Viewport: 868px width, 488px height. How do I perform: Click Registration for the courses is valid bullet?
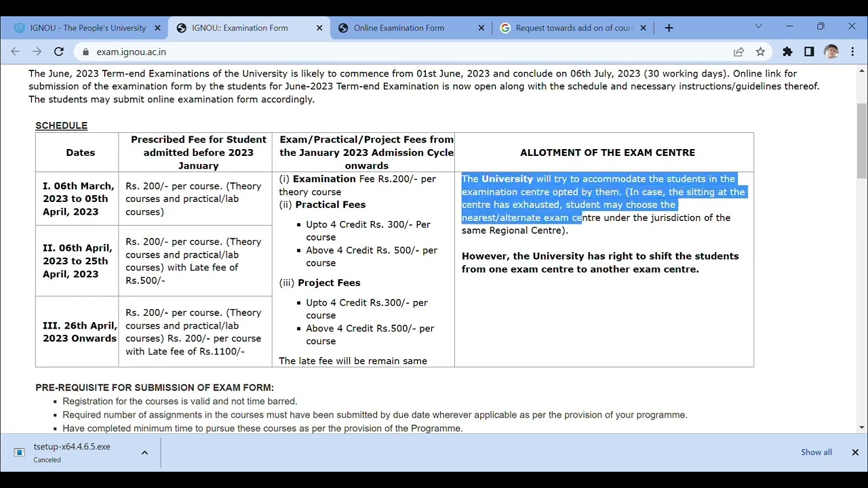pos(180,401)
